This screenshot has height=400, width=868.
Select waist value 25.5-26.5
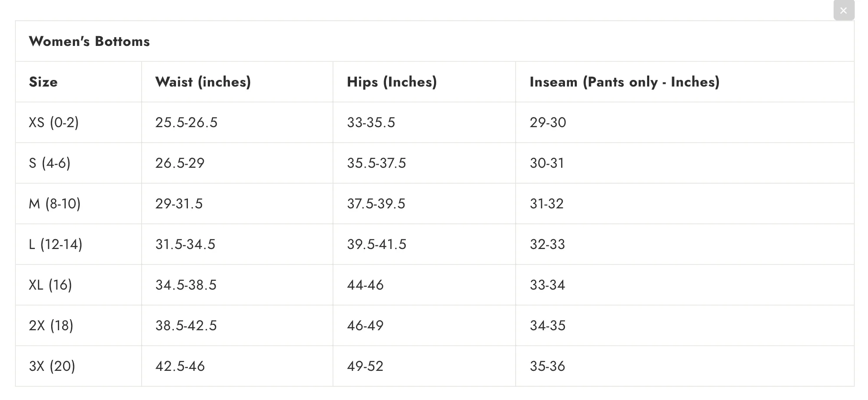point(186,122)
